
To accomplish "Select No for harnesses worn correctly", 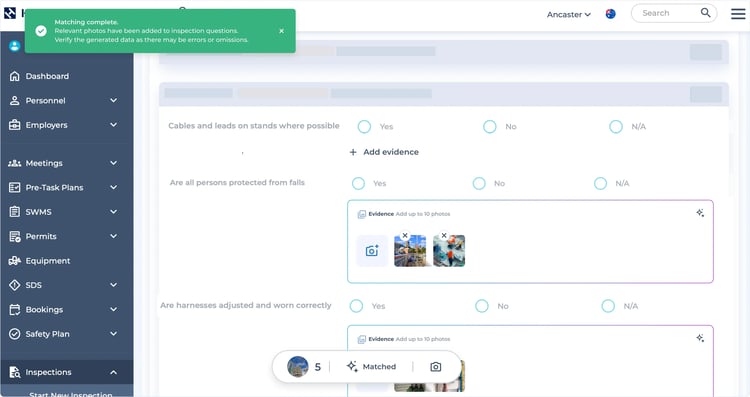I will click(482, 306).
